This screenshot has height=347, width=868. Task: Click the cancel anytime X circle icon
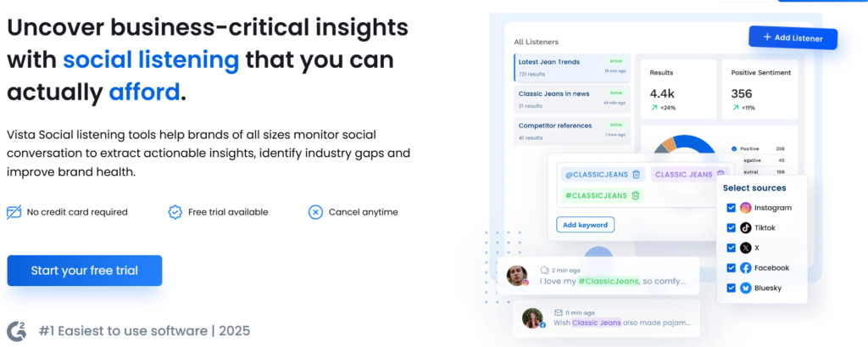(315, 212)
